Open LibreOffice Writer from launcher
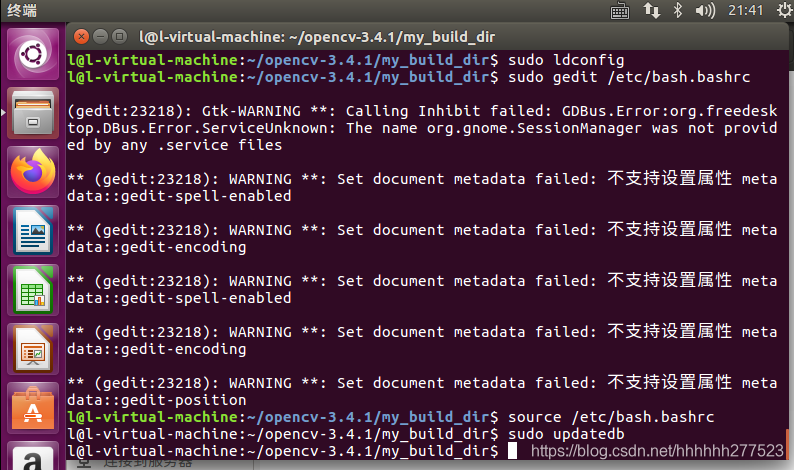 point(33,231)
